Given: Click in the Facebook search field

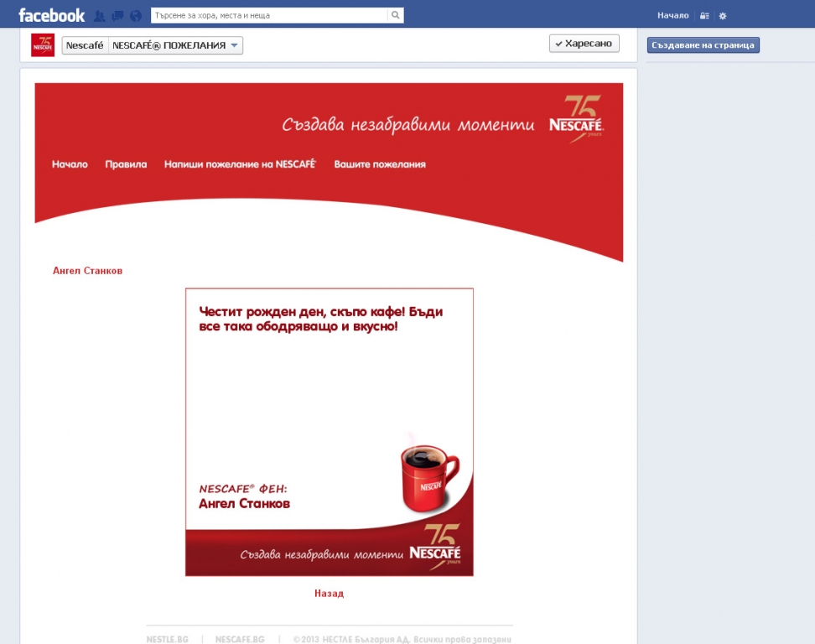Looking at the screenshot, I should [x=269, y=15].
